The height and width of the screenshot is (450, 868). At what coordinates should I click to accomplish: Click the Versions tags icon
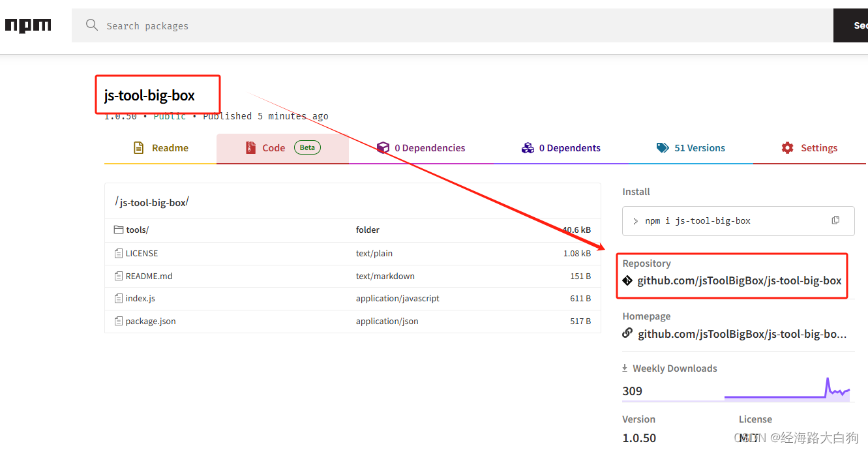coord(663,148)
